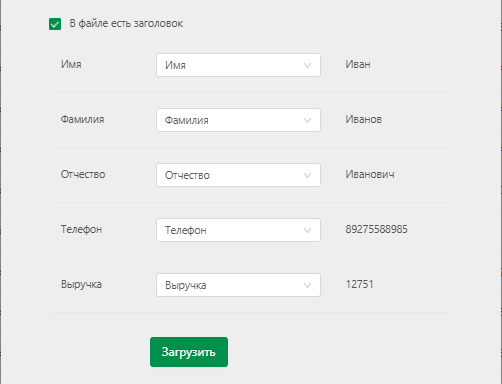Image resolution: width=502 pixels, height=384 pixels.
Task: Click the chevron arrow in the Имя dropdown
Action: pyautogui.click(x=307, y=65)
